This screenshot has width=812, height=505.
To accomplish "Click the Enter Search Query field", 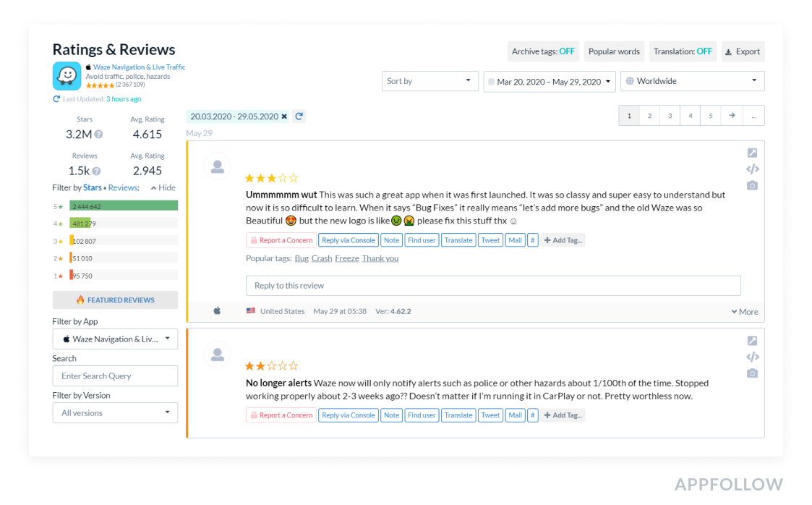I will click(x=115, y=376).
